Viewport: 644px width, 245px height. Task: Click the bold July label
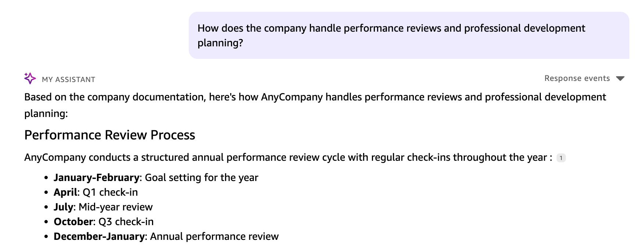[64, 207]
